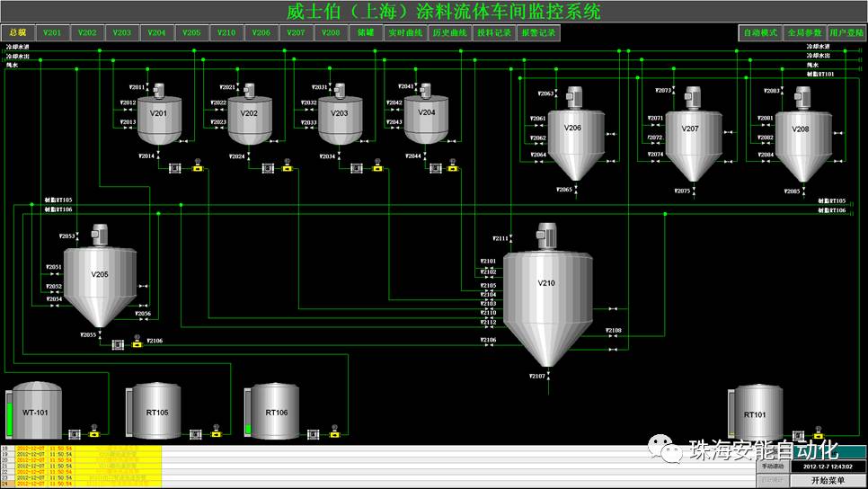This screenshot has width=868, height=489.
Task: Click the yellow pump beside RT106
Action: tap(334, 434)
